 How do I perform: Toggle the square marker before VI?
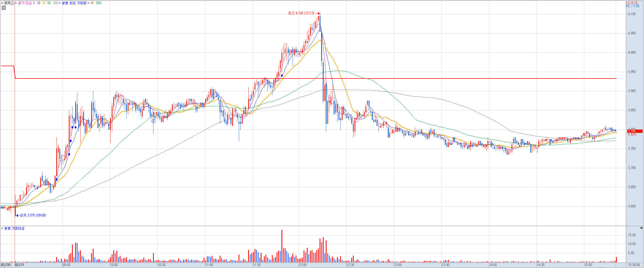click(x=88, y=3)
